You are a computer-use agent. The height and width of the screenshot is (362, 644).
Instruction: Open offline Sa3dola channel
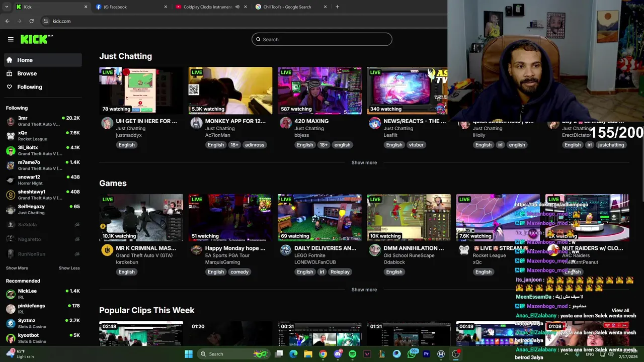(43, 225)
